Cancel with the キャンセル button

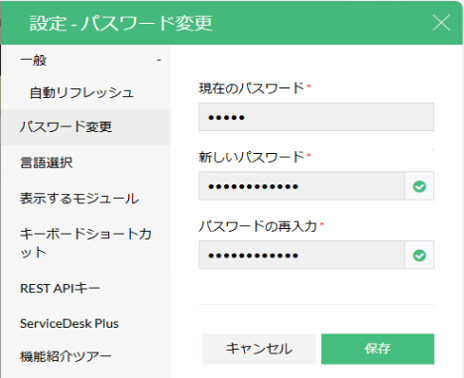[259, 349]
